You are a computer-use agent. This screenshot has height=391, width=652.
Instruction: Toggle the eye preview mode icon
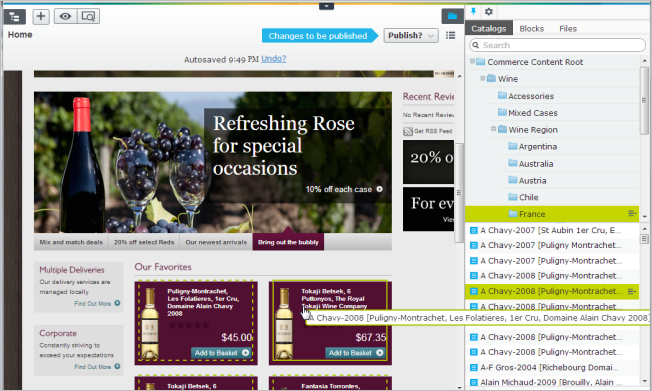(65, 16)
